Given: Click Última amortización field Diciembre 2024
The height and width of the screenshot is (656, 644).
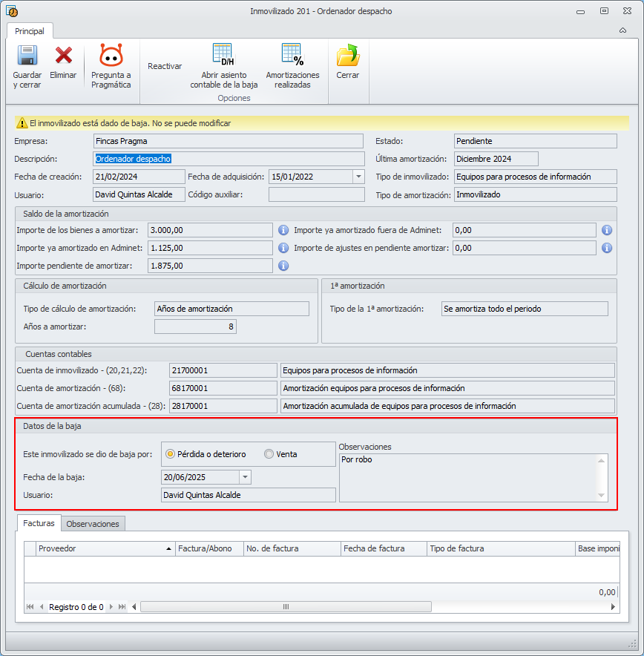Looking at the screenshot, I should click(496, 159).
